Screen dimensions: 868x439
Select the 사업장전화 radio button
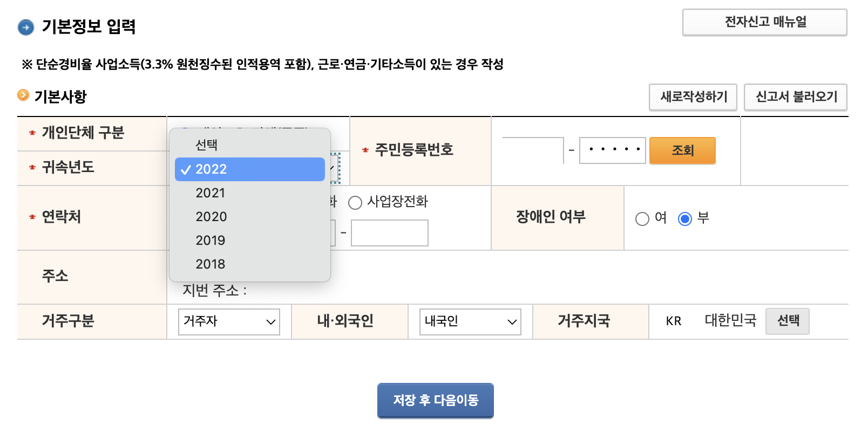(x=355, y=202)
